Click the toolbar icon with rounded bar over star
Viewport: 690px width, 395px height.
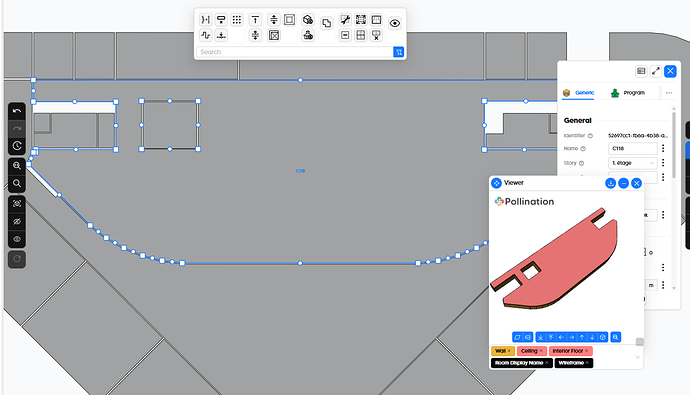(221, 19)
